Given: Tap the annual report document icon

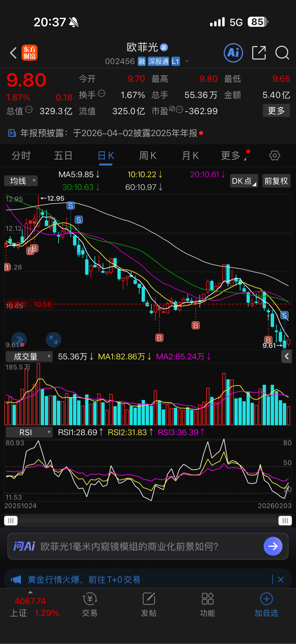Looking at the screenshot, I should [12, 133].
